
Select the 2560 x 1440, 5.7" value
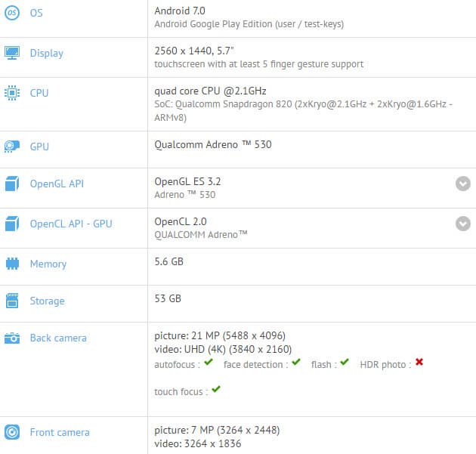point(194,51)
